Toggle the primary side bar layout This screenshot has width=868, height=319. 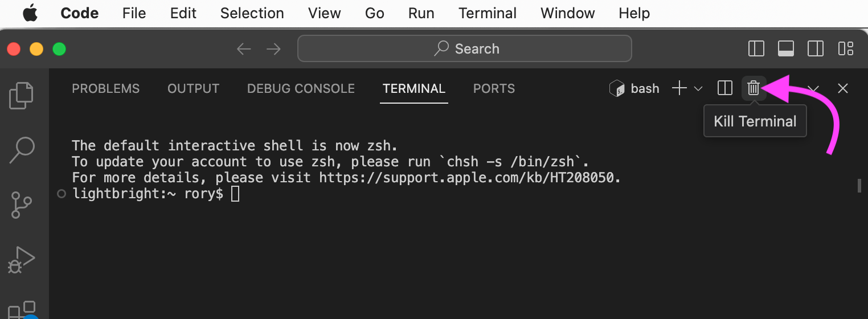(x=756, y=49)
